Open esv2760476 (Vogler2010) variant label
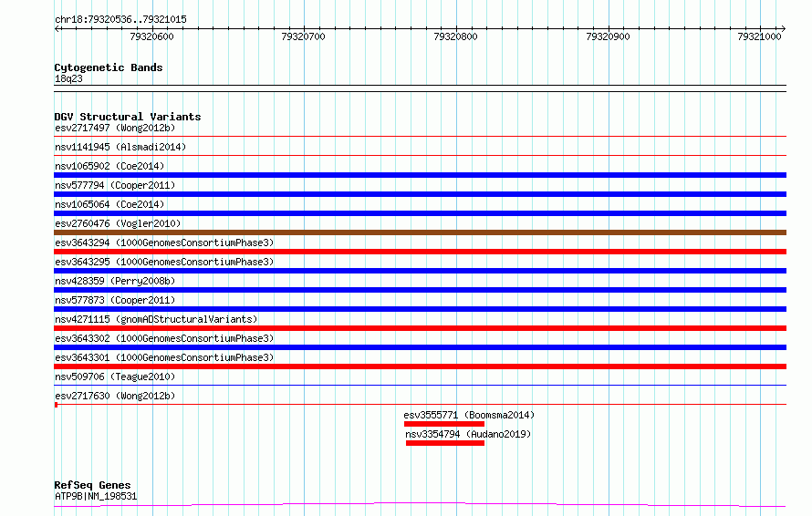This screenshot has height=516, width=812. tap(118, 223)
